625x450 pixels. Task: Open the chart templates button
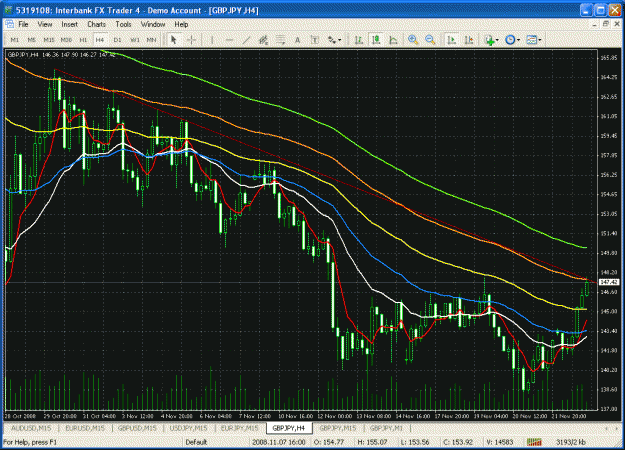click(531, 40)
